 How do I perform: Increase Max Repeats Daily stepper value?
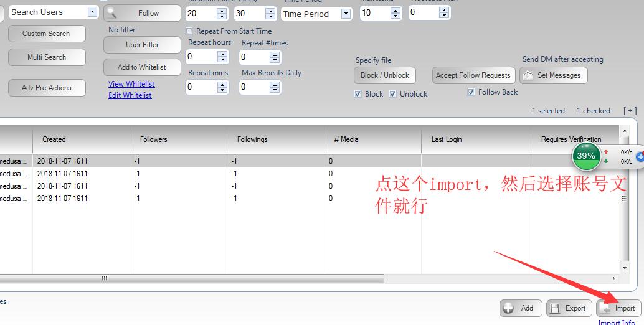click(276, 84)
